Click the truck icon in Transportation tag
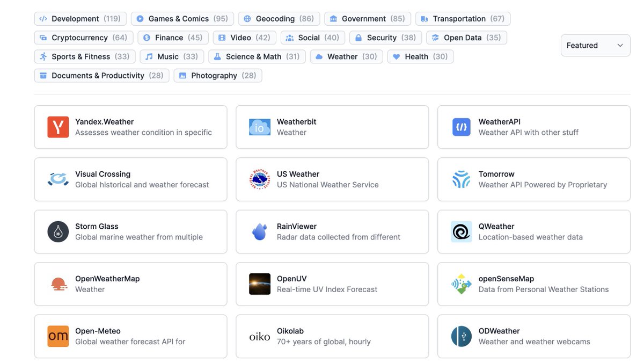 425,19
